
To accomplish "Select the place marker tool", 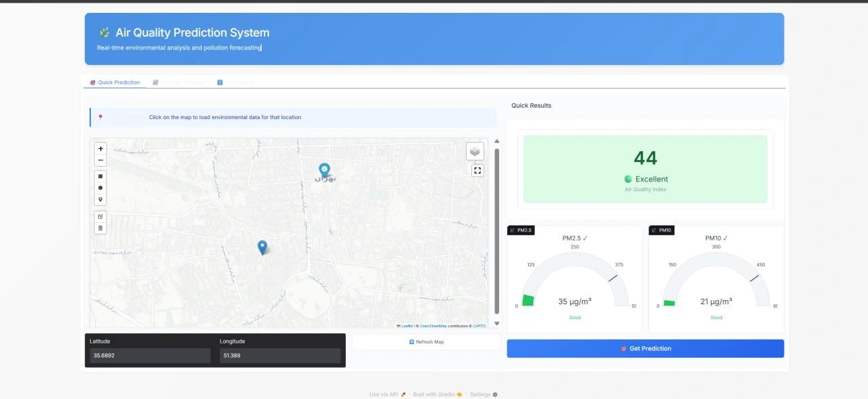I will [x=100, y=200].
